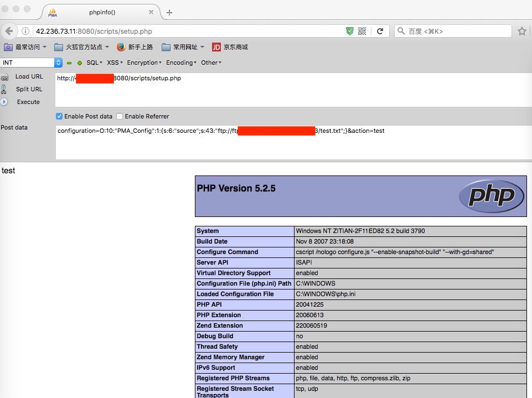Expand 常用网址 bookmark folder

coord(183,47)
